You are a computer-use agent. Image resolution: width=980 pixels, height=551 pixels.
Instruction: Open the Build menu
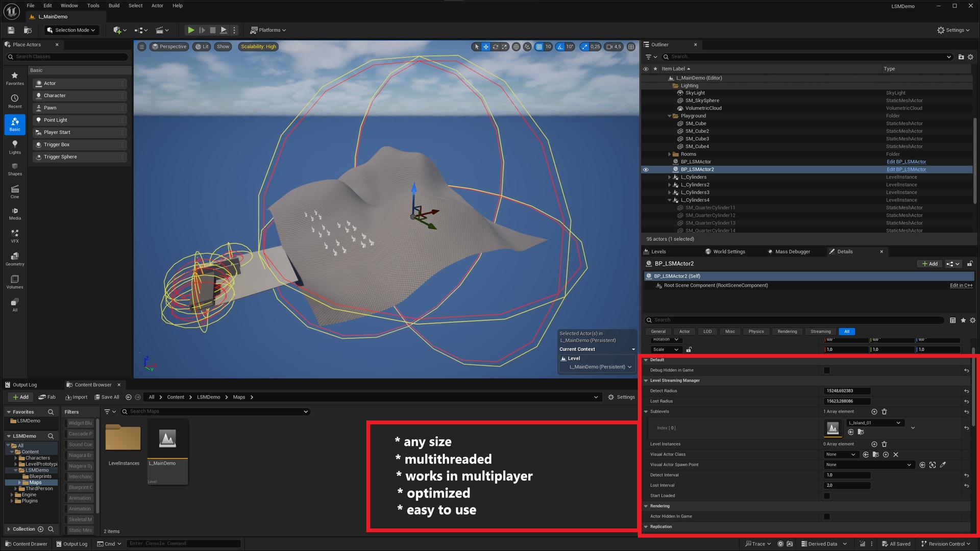click(x=114, y=6)
